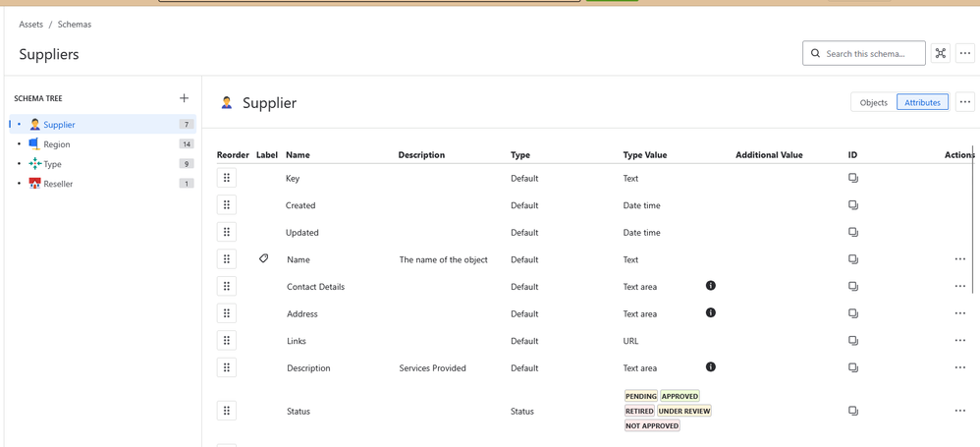The width and height of the screenshot is (980, 447).
Task: Open actions menu for Name attribute
Action: (960, 258)
